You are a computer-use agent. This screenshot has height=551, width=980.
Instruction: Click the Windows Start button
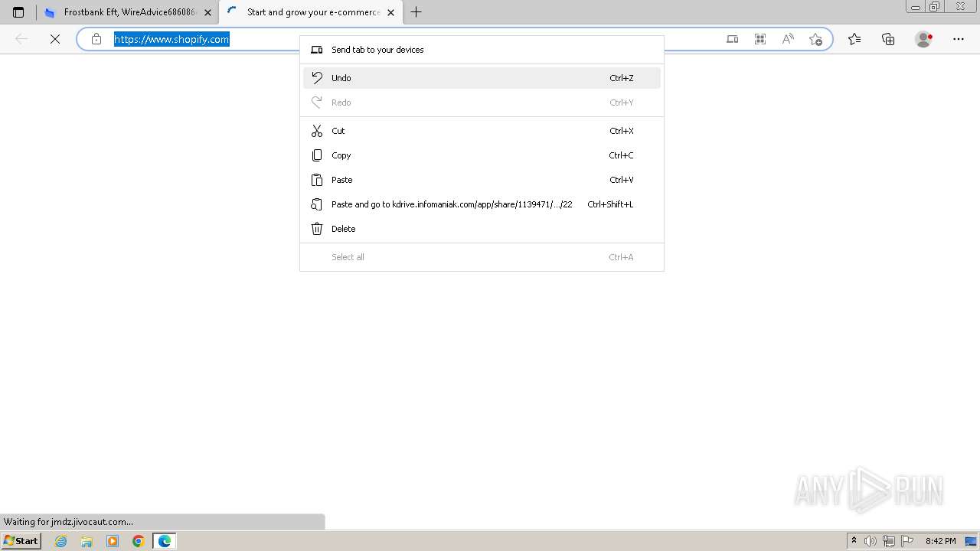click(x=21, y=540)
